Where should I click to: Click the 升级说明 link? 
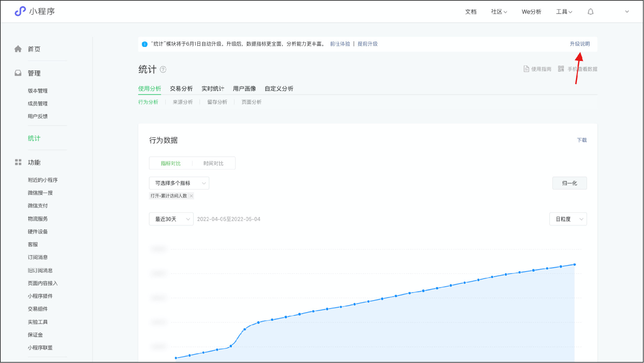580,44
